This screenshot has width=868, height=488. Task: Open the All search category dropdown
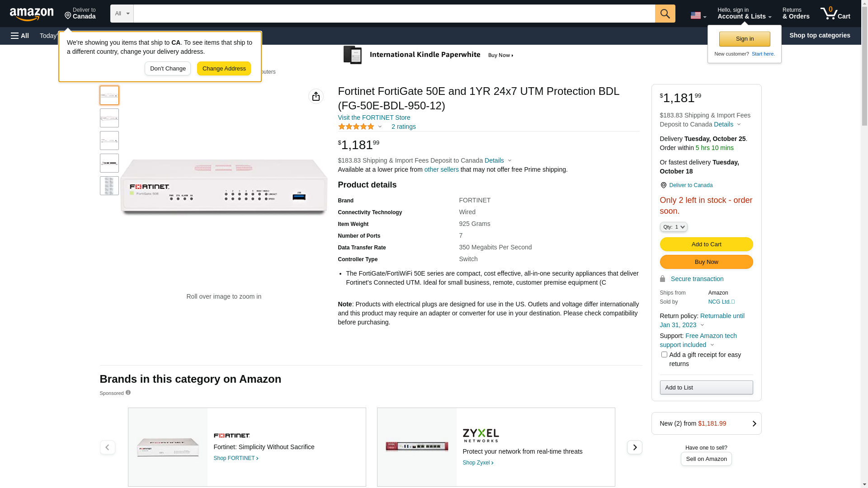[x=122, y=14]
